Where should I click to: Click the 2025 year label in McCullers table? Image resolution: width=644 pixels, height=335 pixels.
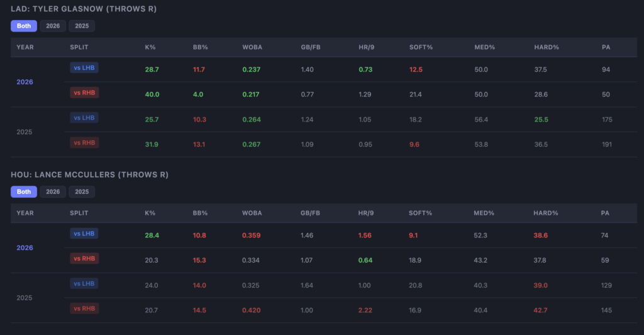(x=25, y=298)
